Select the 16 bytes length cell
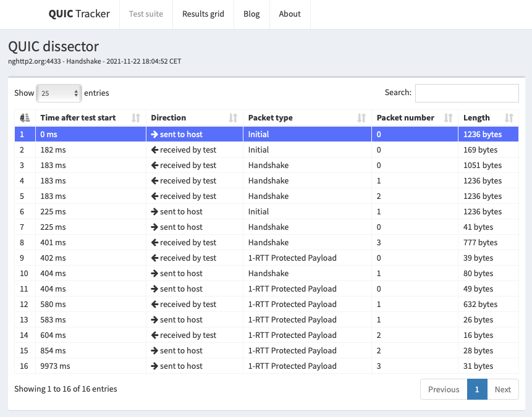This screenshot has width=532, height=417. click(x=488, y=335)
